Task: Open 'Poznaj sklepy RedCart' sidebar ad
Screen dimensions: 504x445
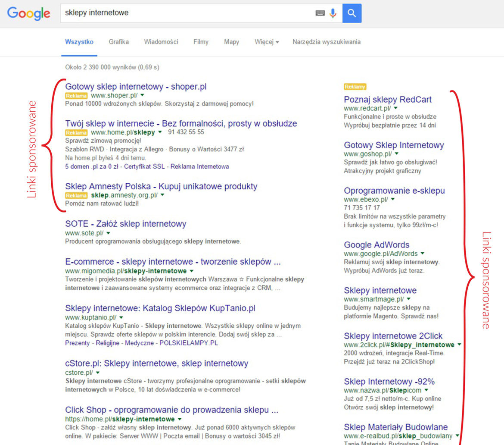Action: coord(388,100)
